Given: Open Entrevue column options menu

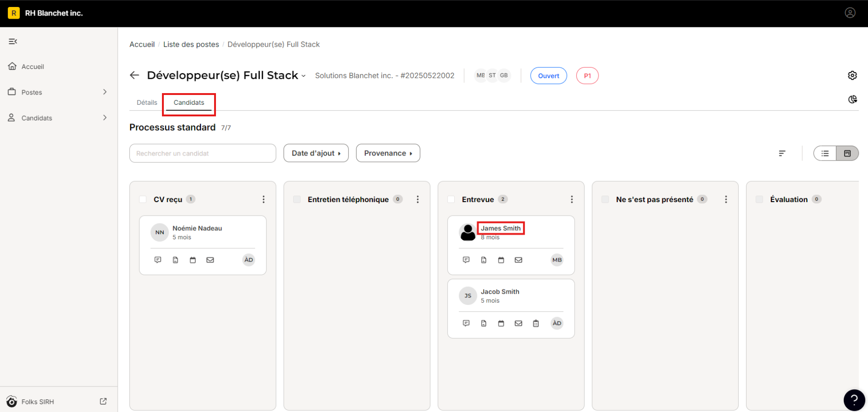Looking at the screenshot, I should pyautogui.click(x=572, y=199).
